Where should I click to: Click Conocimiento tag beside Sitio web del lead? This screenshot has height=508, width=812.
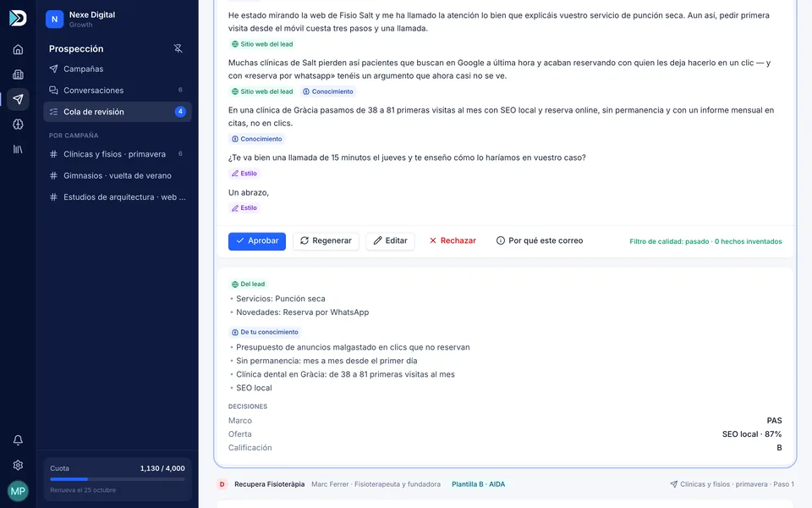328,91
